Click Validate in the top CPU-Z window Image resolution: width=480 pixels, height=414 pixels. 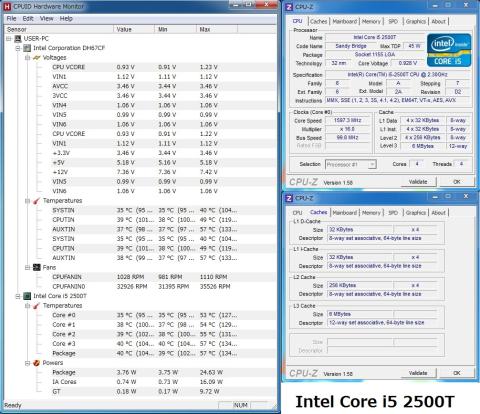coord(418,182)
